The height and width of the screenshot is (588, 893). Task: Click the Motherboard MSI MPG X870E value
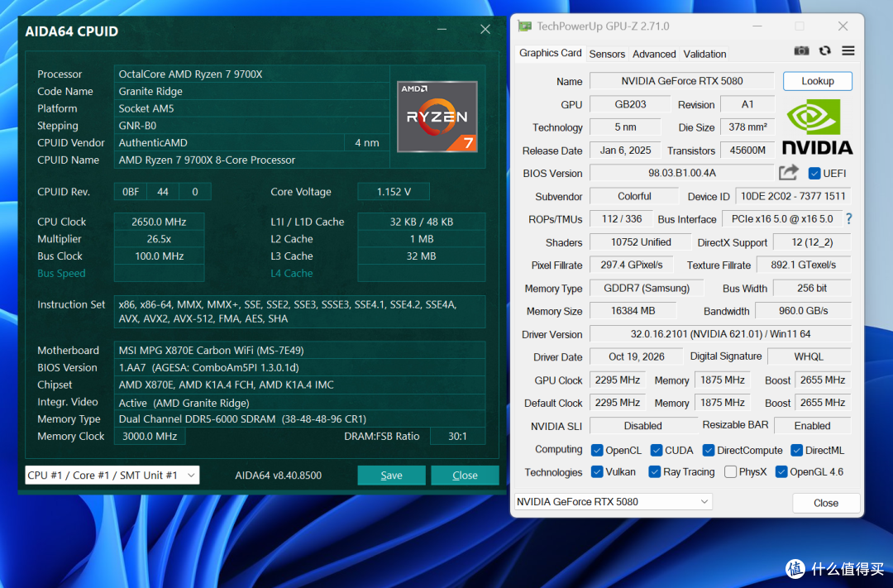pyautogui.click(x=299, y=351)
